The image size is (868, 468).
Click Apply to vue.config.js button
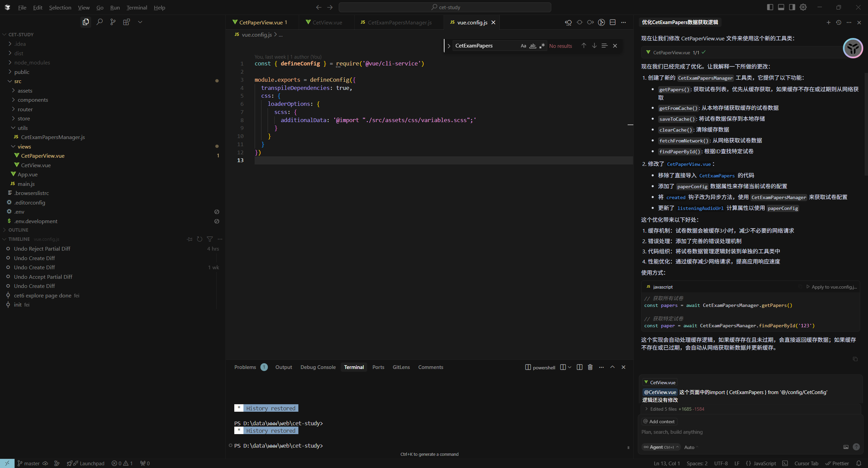click(x=831, y=287)
